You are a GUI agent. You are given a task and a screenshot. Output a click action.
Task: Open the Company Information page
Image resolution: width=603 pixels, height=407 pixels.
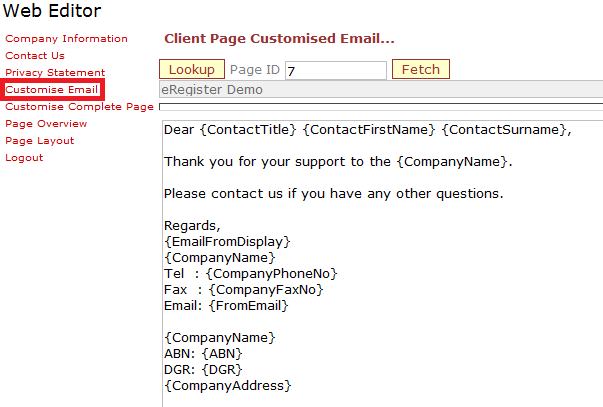coord(66,39)
